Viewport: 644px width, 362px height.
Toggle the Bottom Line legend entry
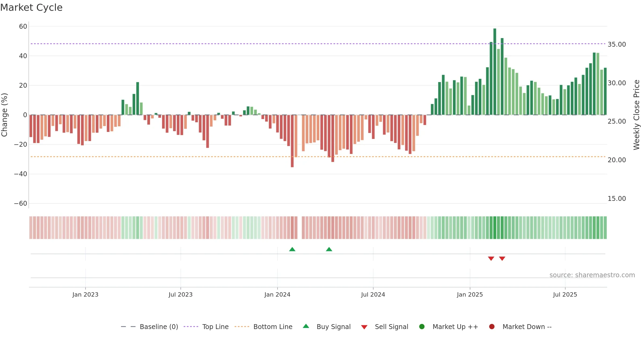[264, 327]
